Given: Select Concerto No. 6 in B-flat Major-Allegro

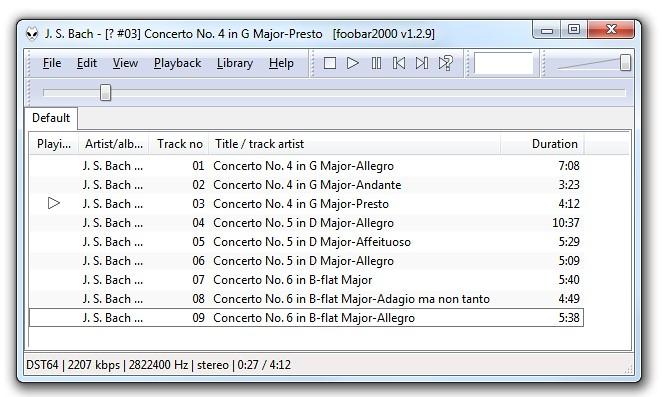Looking at the screenshot, I should [x=306, y=318].
